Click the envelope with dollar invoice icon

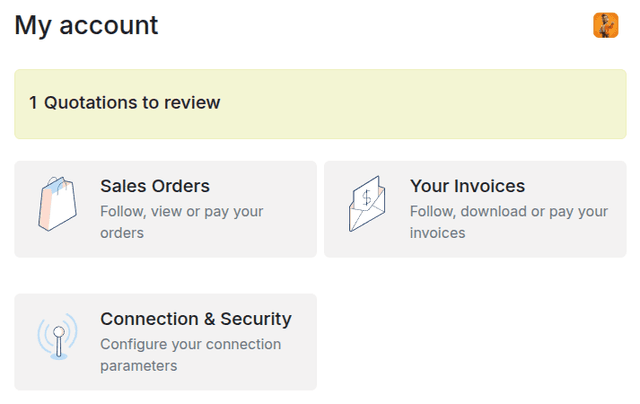click(x=367, y=205)
